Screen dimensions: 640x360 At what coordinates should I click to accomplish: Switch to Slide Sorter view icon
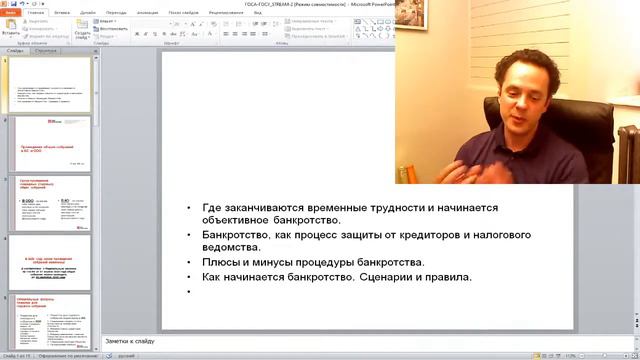[x=544, y=356]
